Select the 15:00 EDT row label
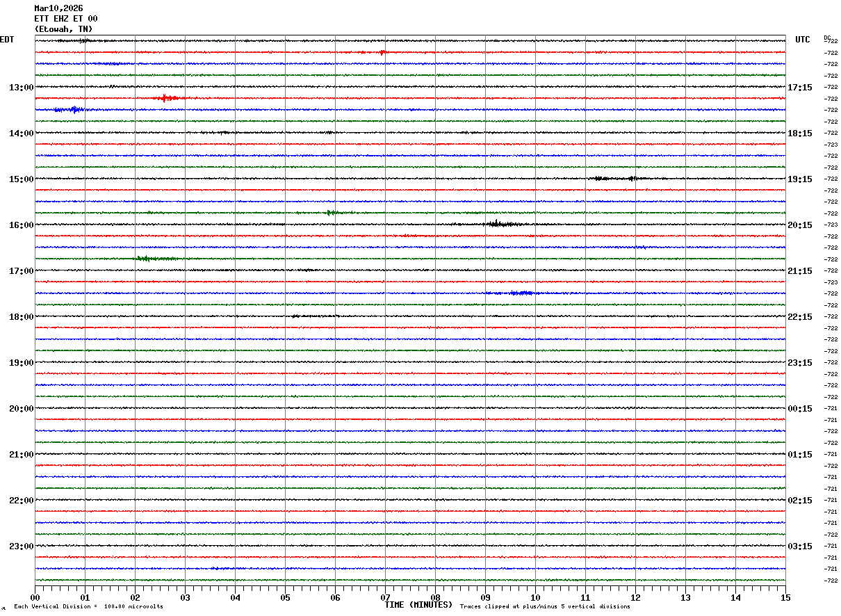The image size is (841, 616). point(21,179)
